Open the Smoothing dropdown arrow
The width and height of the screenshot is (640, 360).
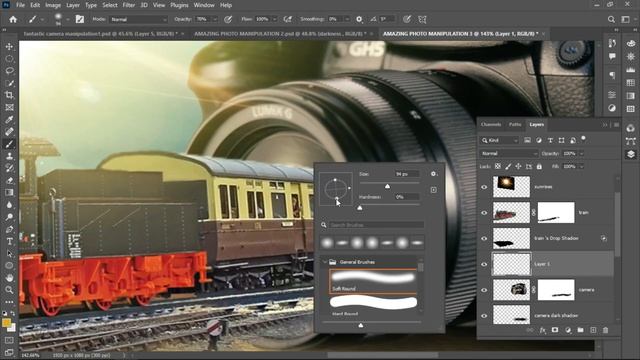click(x=347, y=19)
